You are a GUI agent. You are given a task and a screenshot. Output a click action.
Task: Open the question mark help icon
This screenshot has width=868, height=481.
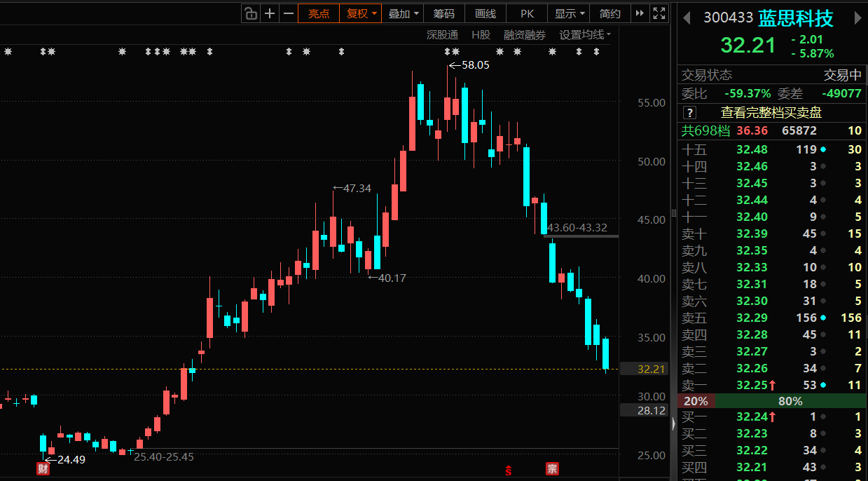pos(689,113)
